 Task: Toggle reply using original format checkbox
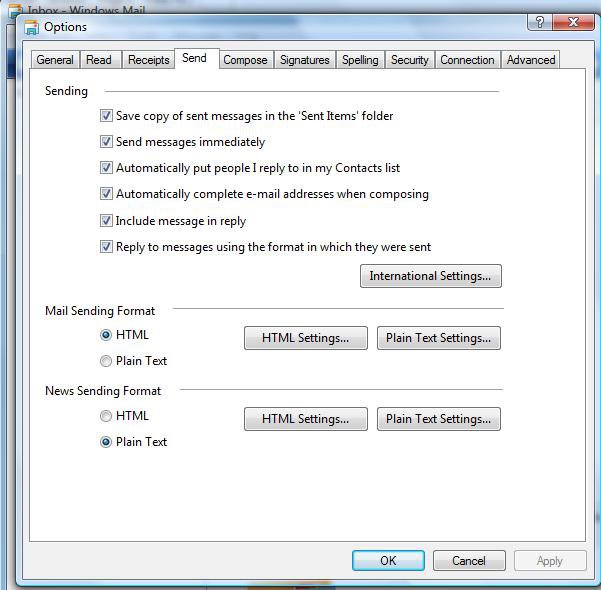click(106, 247)
